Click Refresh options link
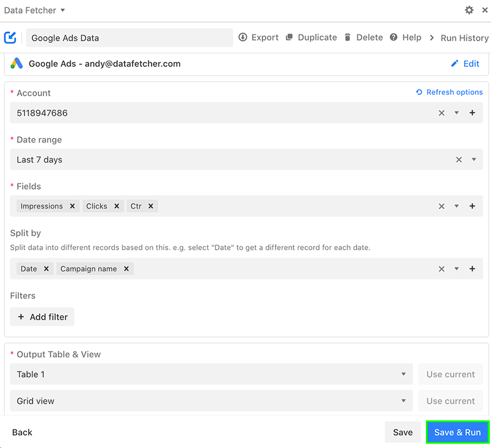 point(455,92)
